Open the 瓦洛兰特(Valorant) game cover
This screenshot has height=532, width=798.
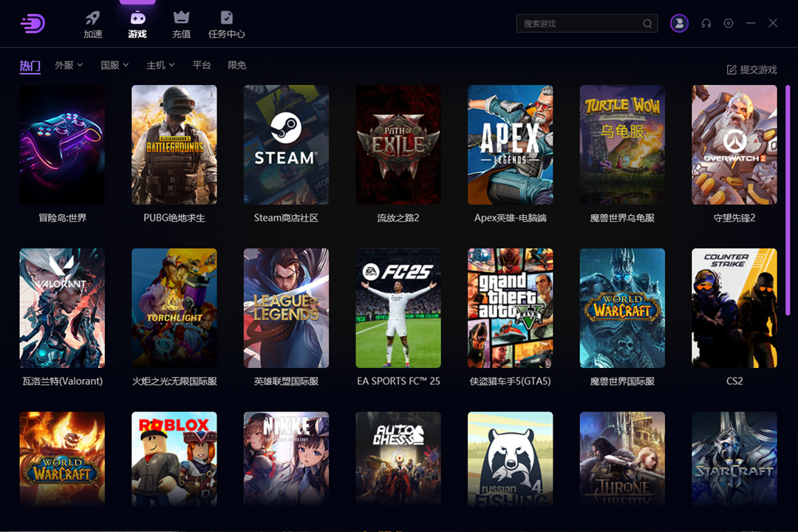[62, 308]
